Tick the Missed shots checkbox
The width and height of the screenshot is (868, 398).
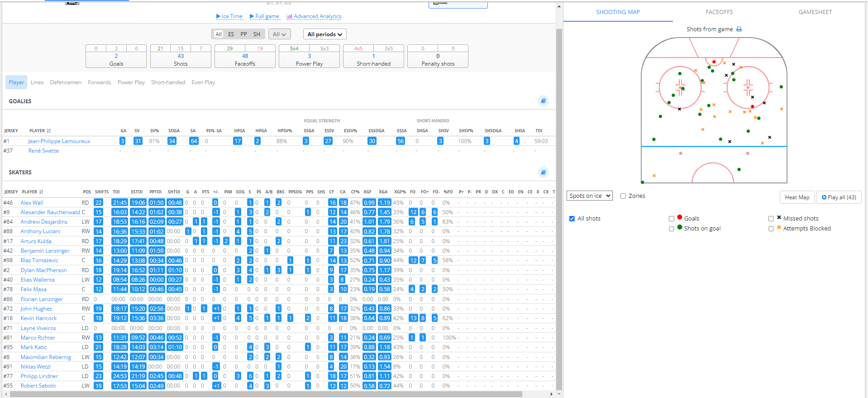(771, 219)
